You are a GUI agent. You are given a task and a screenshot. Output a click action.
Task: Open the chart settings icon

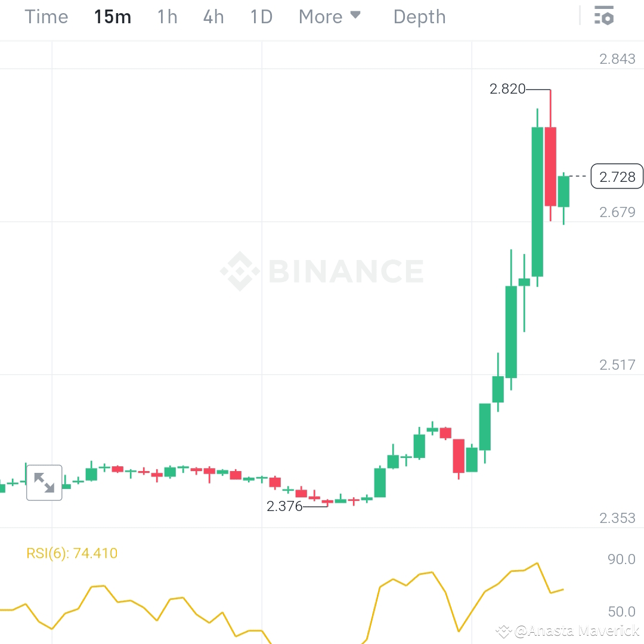(604, 16)
